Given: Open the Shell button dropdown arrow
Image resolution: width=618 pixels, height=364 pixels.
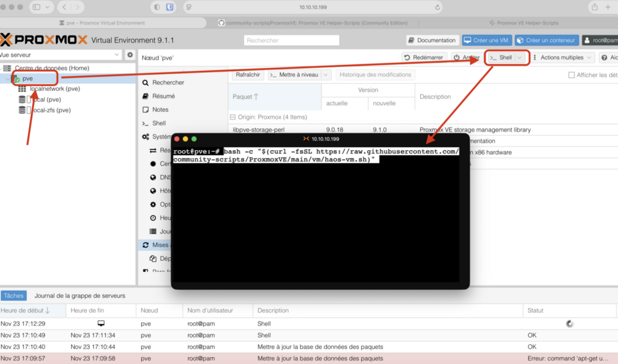Looking at the screenshot, I should pos(520,57).
